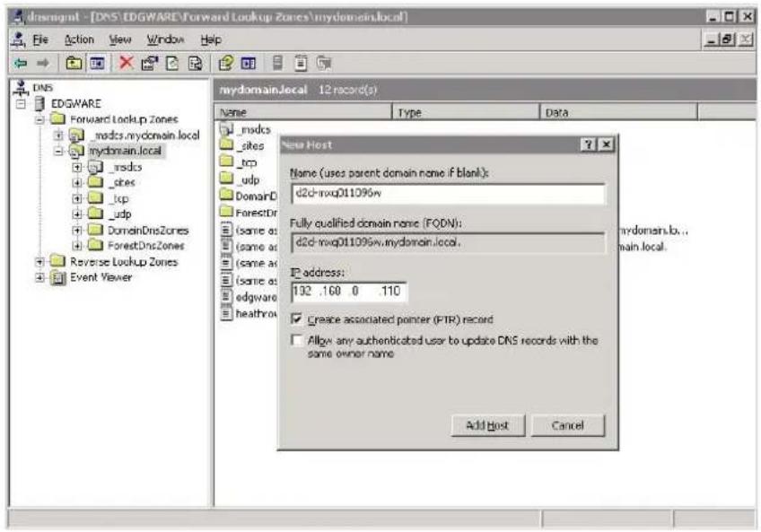
Task: Sort list by Type column header
Action: pos(466,112)
